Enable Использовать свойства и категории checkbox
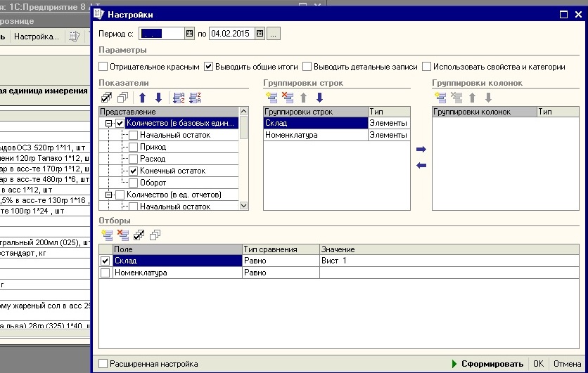The image size is (588, 373). coord(426,67)
